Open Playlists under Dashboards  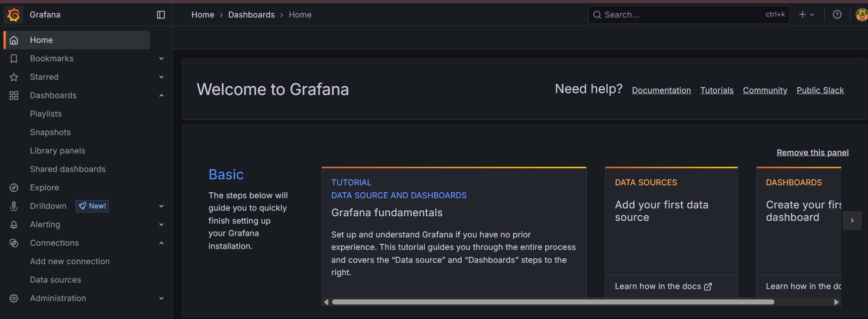point(46,114)
